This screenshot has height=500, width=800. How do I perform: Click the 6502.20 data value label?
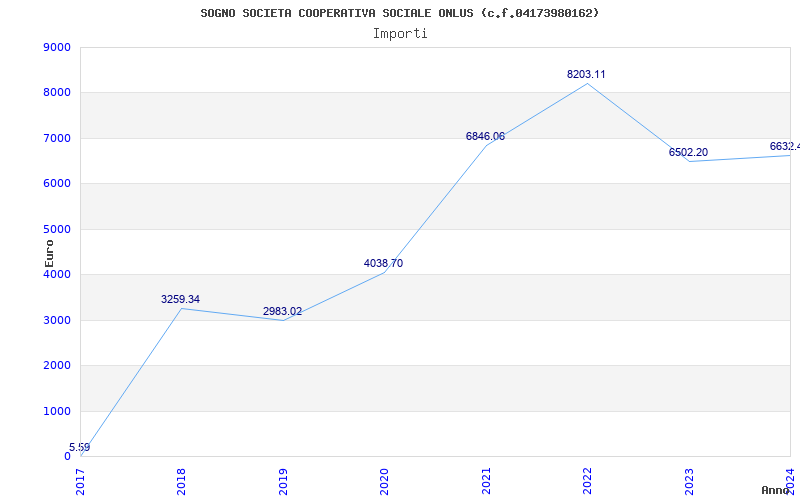[x=688, y=153]
